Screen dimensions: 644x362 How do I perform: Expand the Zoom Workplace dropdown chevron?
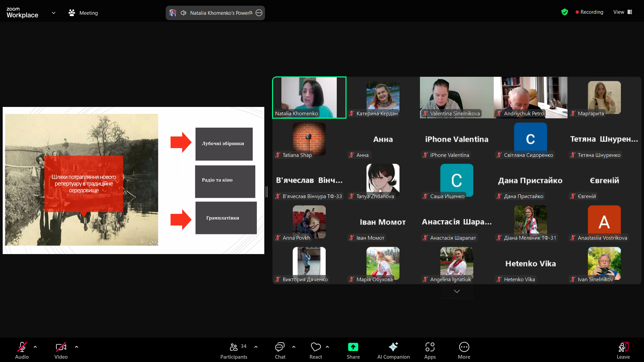tap(54, 13)
